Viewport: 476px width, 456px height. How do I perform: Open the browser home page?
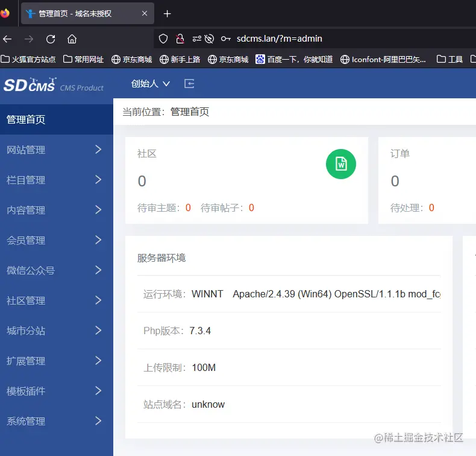click(x=72, y=39)
